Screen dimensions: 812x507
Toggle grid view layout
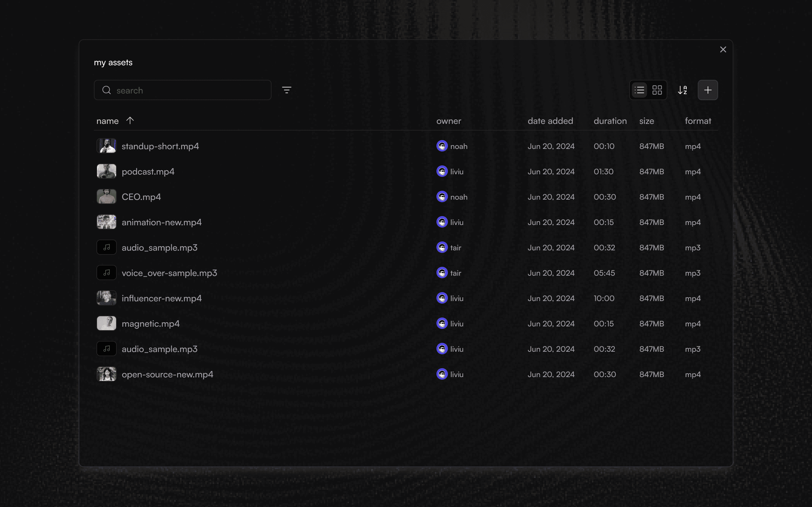click(657, 90)
